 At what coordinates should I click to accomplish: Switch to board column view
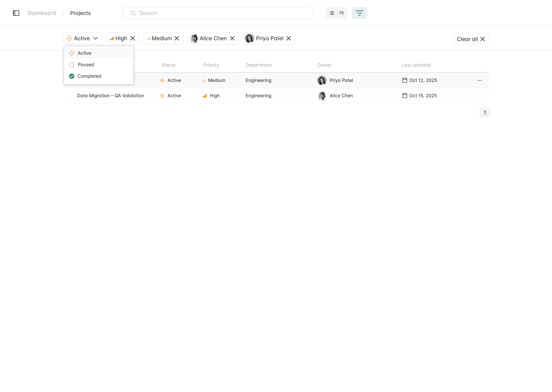pyautogui.click(x=341, y=13)
